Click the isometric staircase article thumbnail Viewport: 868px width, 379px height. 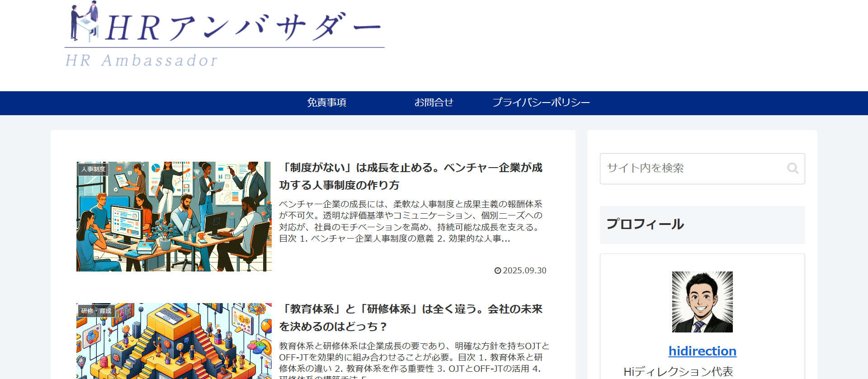click(174, 341)
